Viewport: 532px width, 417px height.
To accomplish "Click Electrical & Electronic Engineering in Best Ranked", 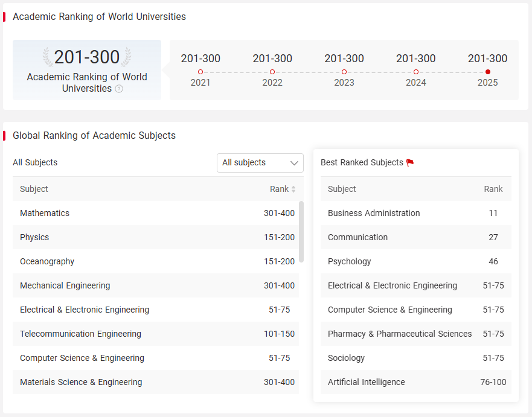I will 416,285.
